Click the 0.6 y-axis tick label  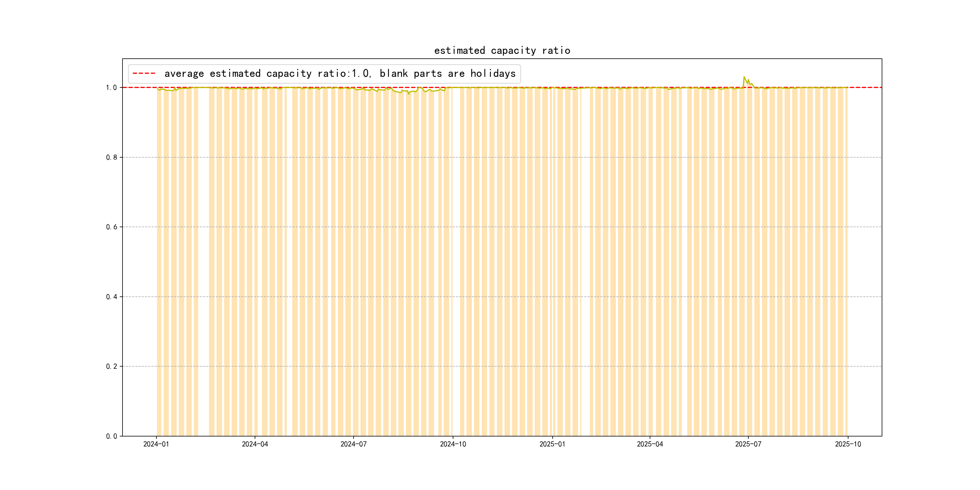point(112,227)
